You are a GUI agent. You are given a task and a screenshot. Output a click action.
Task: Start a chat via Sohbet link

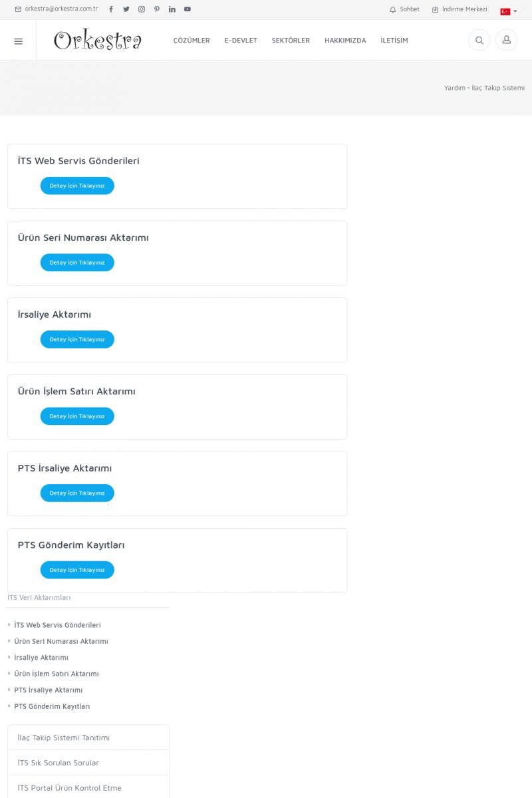pyautogui.click(x=405, y=10)
